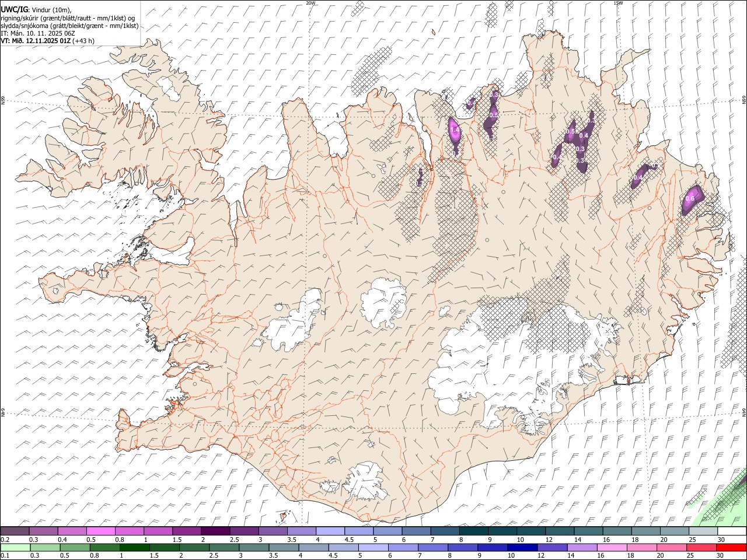Click the '0.2' label in top legend row

[x=5, y=540]
